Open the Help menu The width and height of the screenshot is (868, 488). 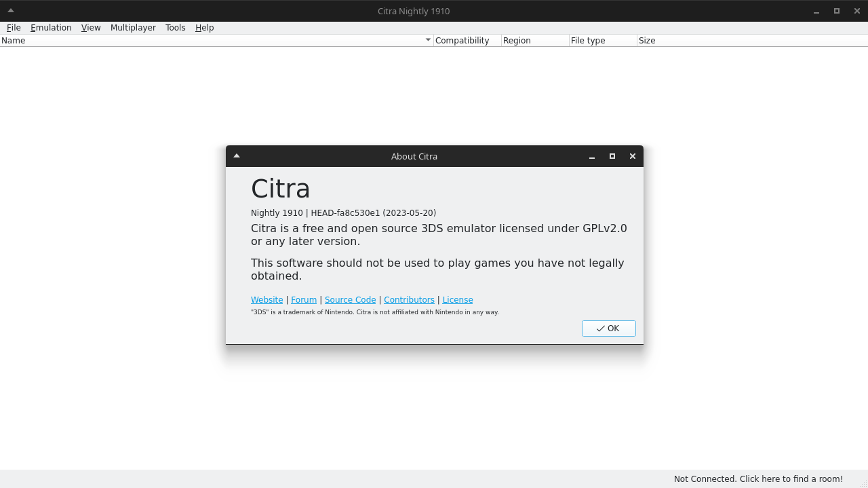click(x=205, y=28)
